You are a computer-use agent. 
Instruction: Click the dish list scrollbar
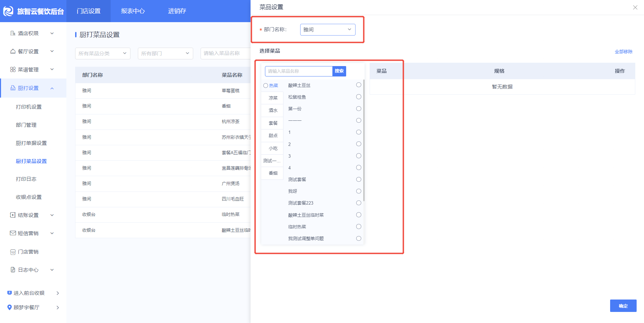pos(364,140)
